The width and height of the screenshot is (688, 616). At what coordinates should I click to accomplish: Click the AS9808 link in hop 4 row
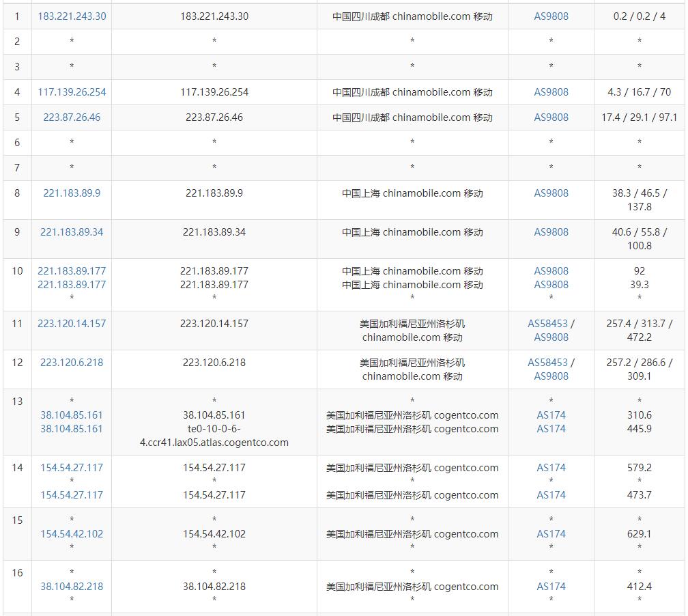(551, 92)
